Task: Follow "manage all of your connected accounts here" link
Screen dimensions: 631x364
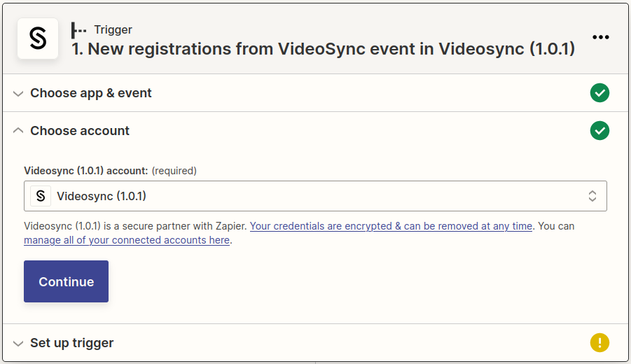Action: 127,240
